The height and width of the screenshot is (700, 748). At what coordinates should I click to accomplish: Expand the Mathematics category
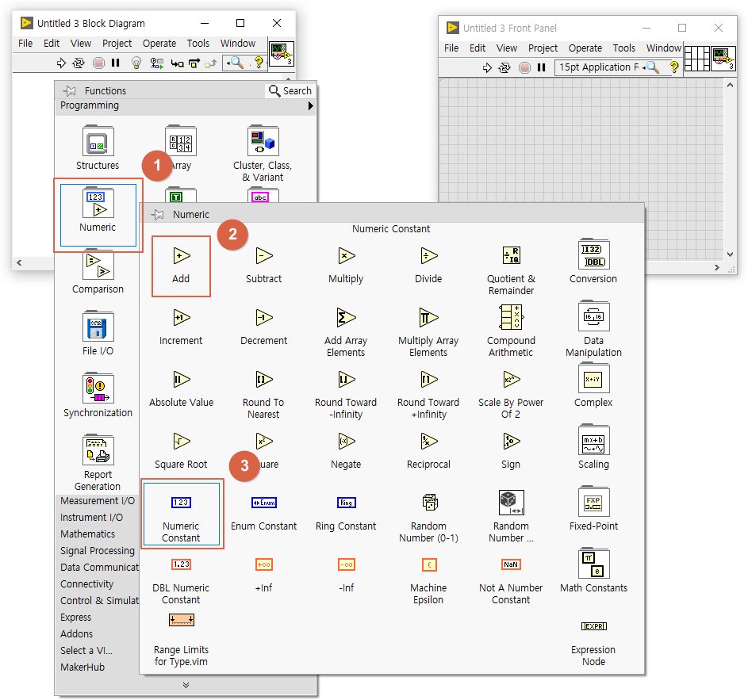(88, 534)
